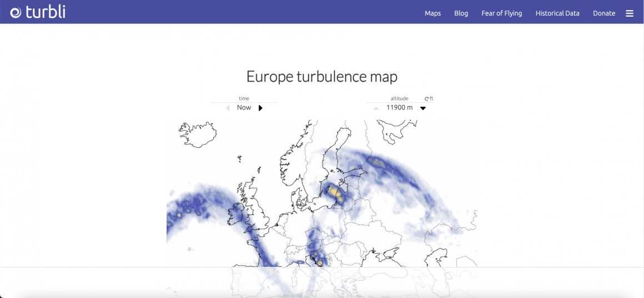Click the greyed-out altitude up arrow

[376, 108]
